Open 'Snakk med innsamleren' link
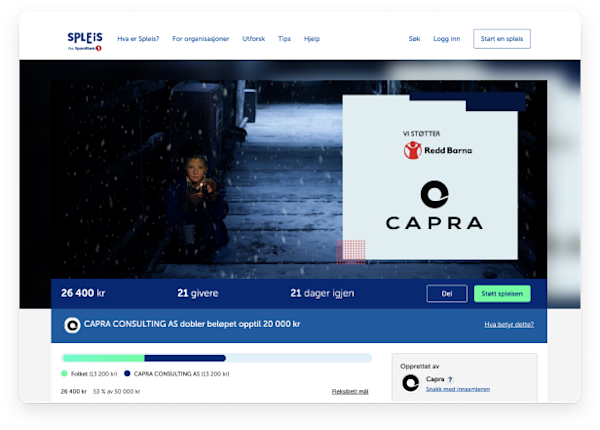Image resolution: width=600 pixels, height=430 pixels. point(458,389)
